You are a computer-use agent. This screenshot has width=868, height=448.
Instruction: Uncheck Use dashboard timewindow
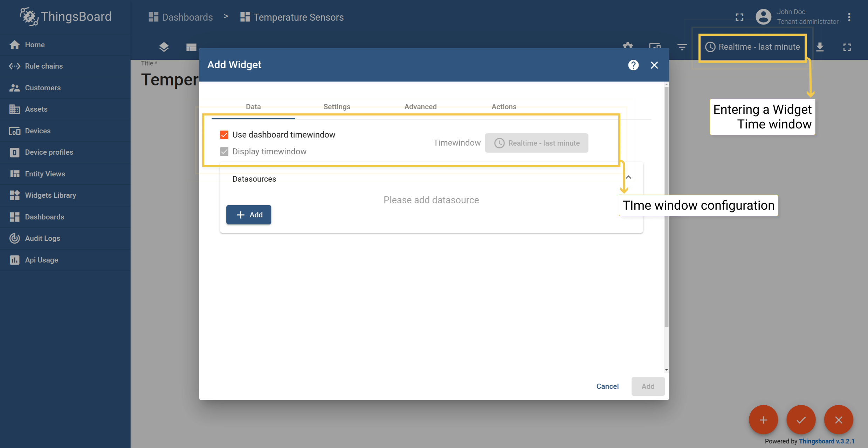(x=224, y=135)
